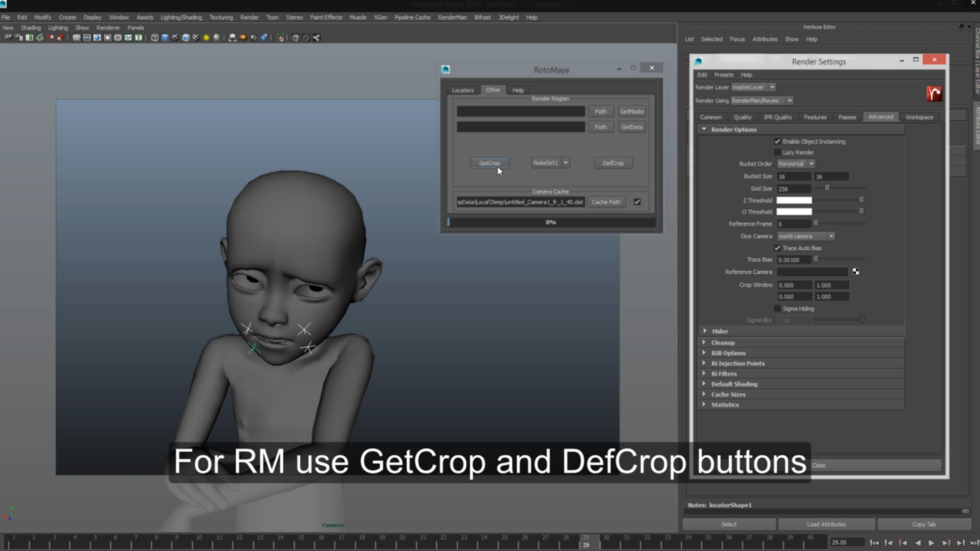This screenshot has height=551, width=980.
Task: Open the Presets menu in Render Settings
Action: coord(724,75)
